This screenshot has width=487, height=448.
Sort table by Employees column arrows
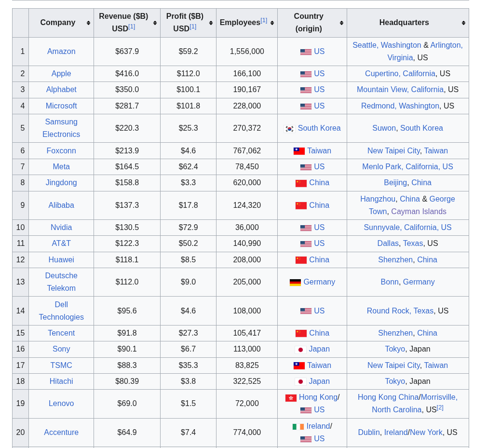click(272, 23)
